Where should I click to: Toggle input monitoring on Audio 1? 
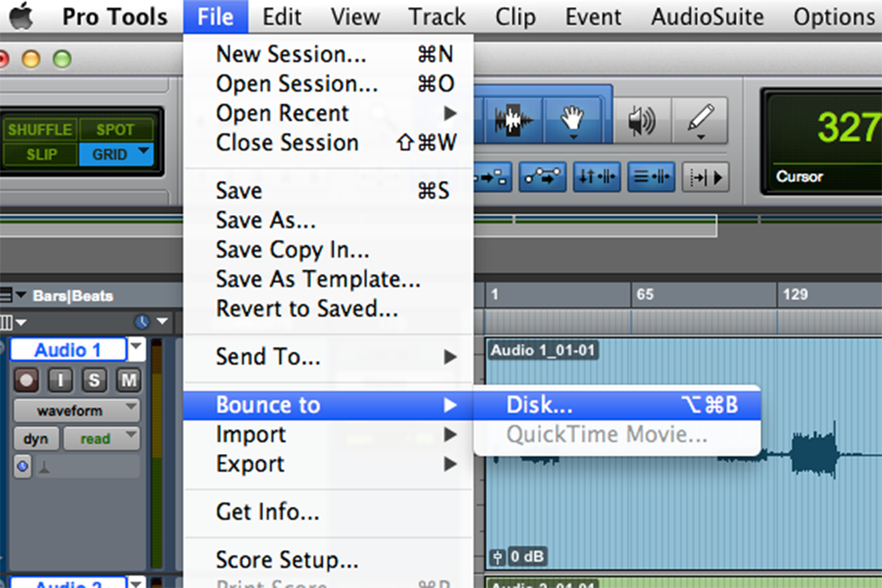pyautogui.click(x=60, y=381)
